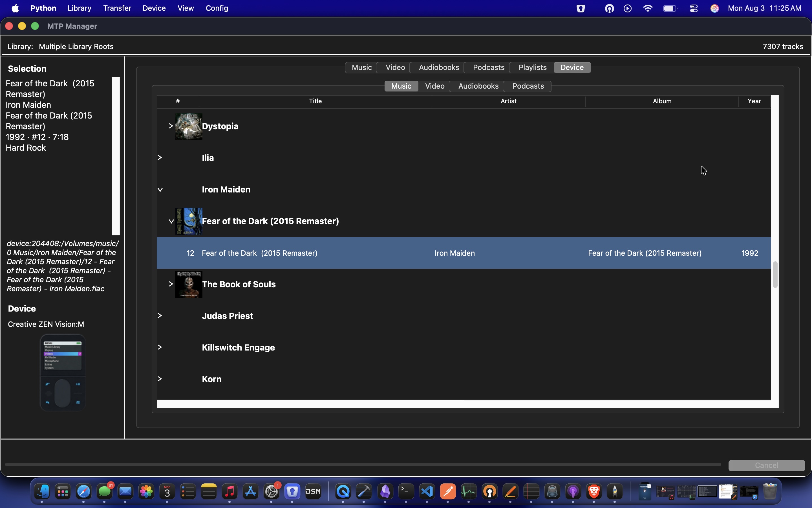Click the 1992 year cell
Viewport: 812px width, 508px height.
point(750,253)
